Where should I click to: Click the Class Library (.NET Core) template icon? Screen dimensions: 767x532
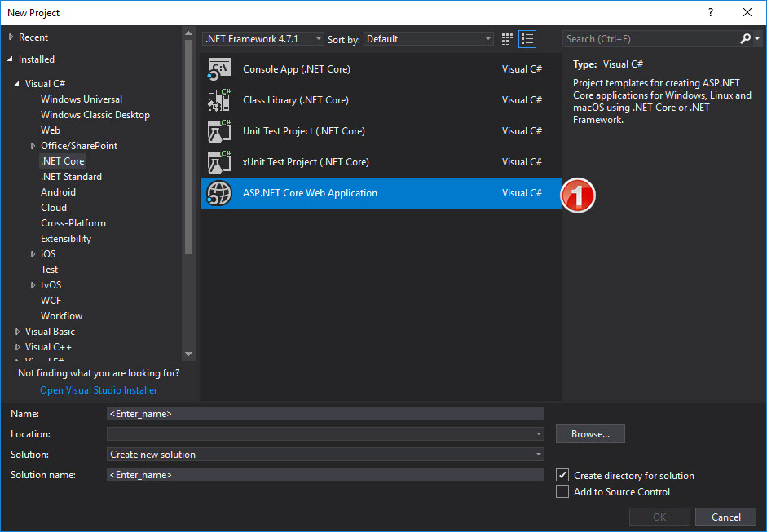[x=219, y=99]
